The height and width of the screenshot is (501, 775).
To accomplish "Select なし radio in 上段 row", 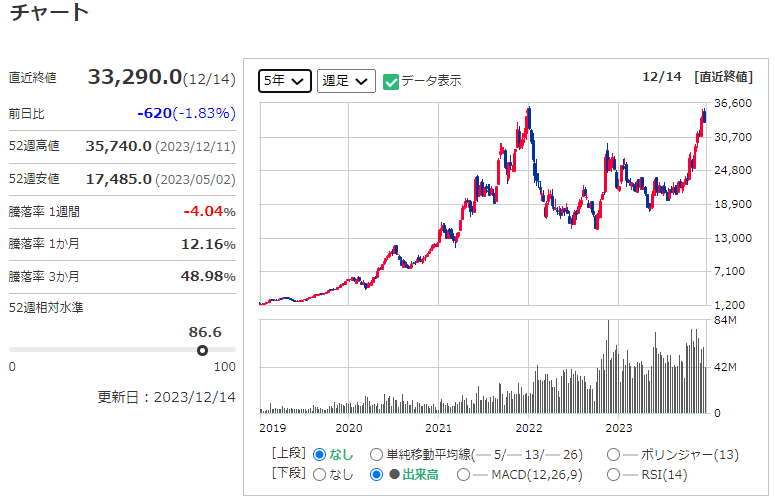I will pyautogui.click(x=320, y=454).
